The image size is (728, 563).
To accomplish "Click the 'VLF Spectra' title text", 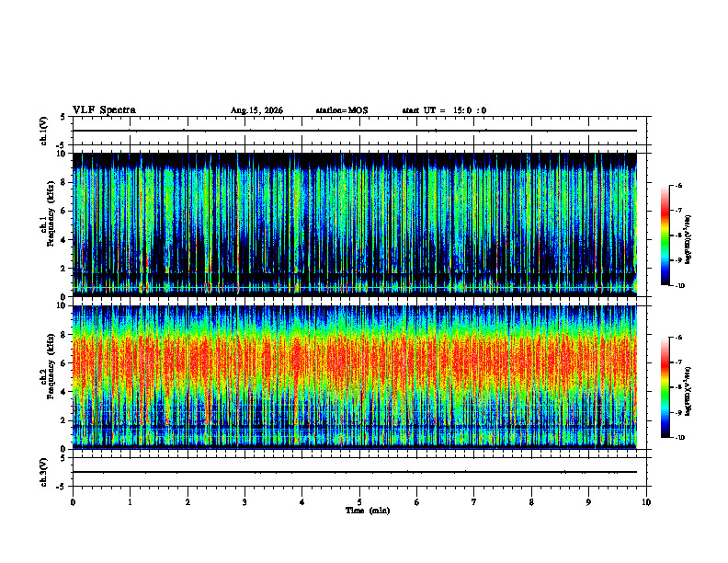I will [x=104, y=110].
